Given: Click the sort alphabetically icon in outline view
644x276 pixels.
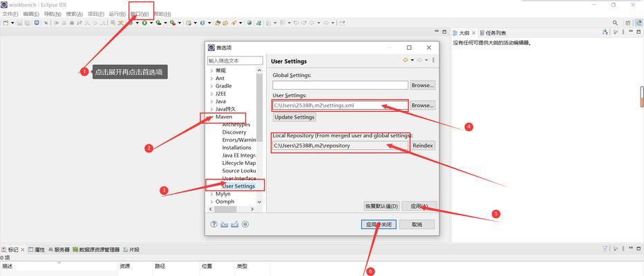Looking at the screenshot, I should coord(605,32).
